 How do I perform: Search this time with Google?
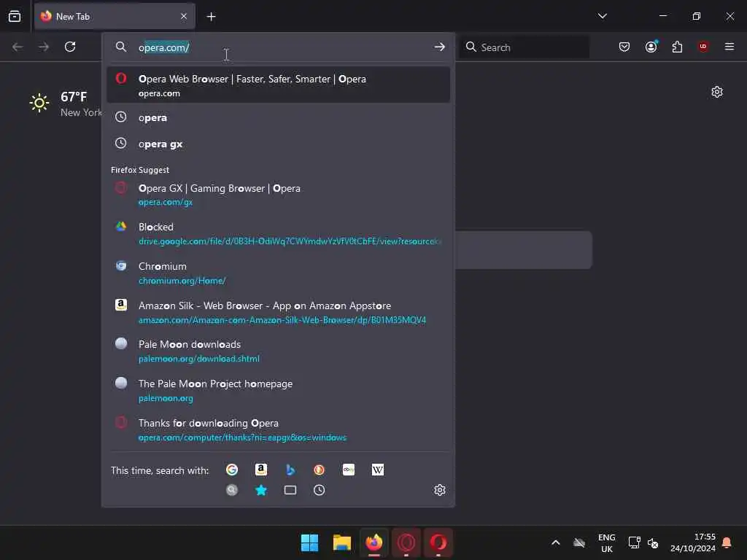click(232, 470)
